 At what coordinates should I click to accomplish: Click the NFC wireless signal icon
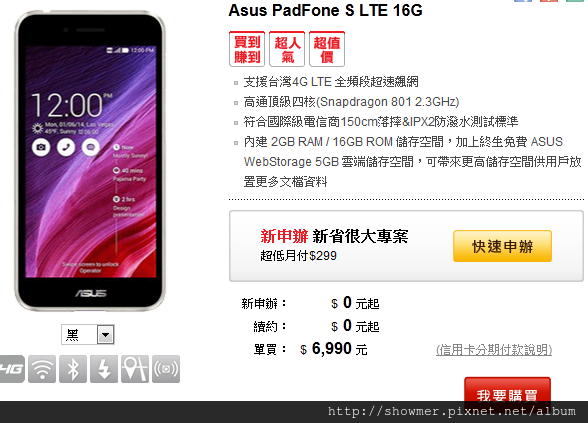[x=166, y=369]
